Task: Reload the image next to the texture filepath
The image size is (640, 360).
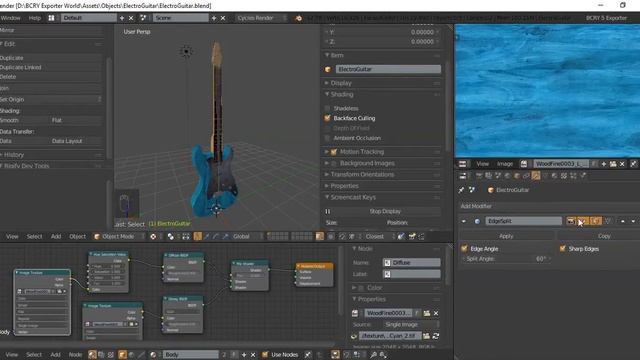Action: [x=436, y=336]
